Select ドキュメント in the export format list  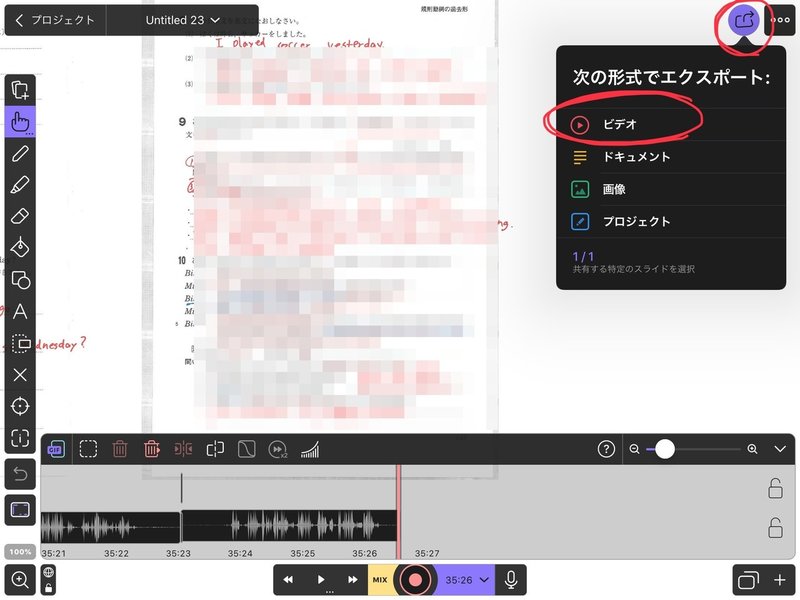pos(640,157)
